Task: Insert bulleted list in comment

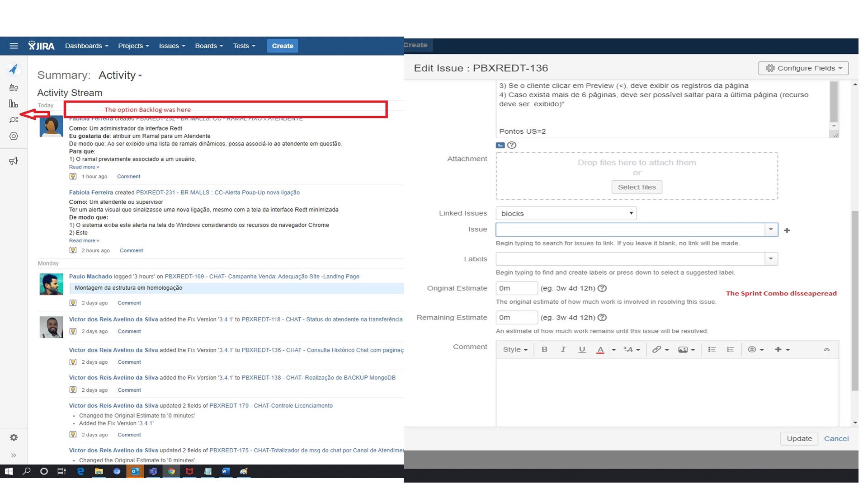Action: (712, 349)
